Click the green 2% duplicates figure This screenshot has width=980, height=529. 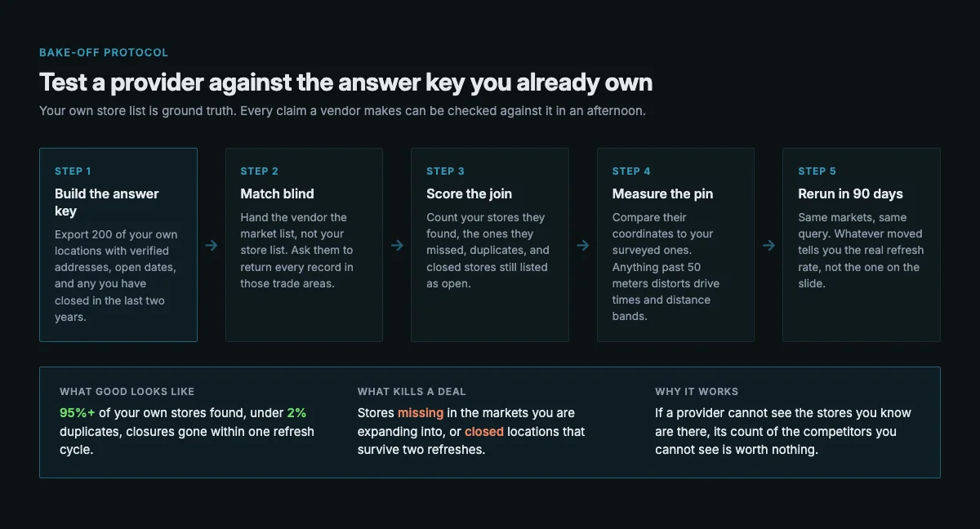point(296,413)
